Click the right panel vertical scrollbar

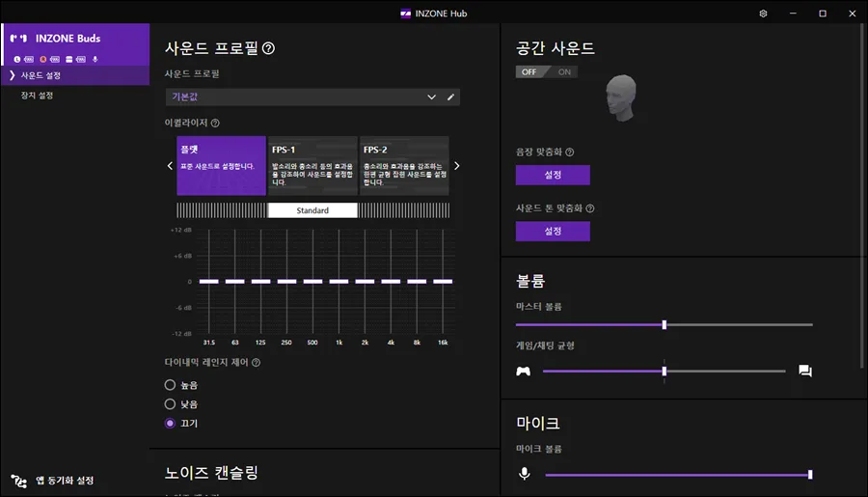click(862, 197)
